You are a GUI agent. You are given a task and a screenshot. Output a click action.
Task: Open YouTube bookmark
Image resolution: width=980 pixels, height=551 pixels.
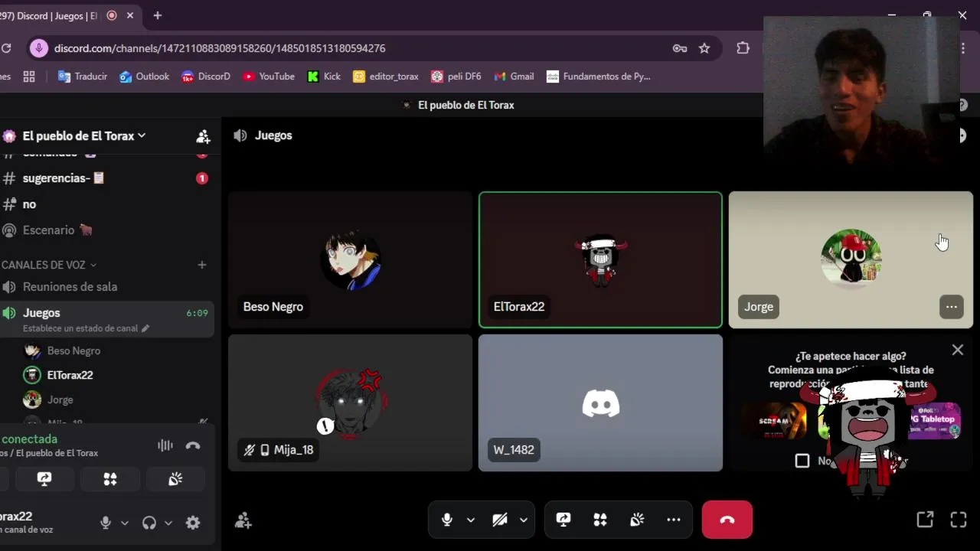[269, 77]
